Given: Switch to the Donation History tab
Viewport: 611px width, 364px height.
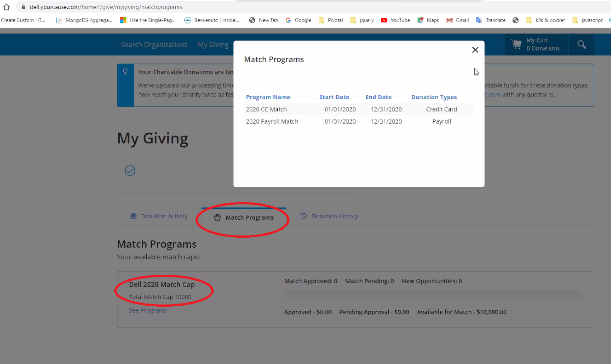Looking at the screenshot, I should point(329,216).
